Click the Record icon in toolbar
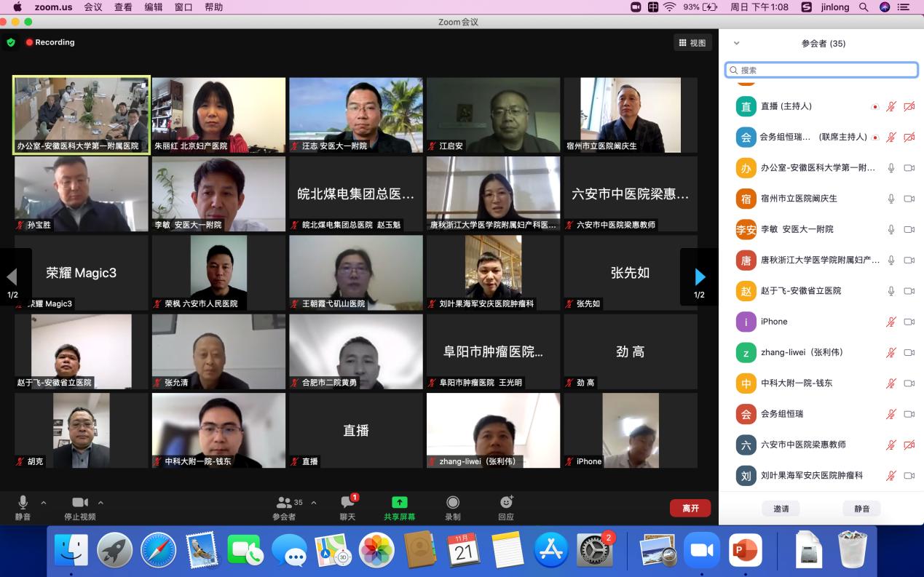The width and height of the screenshot is (924, 577). tap(452, 503)
